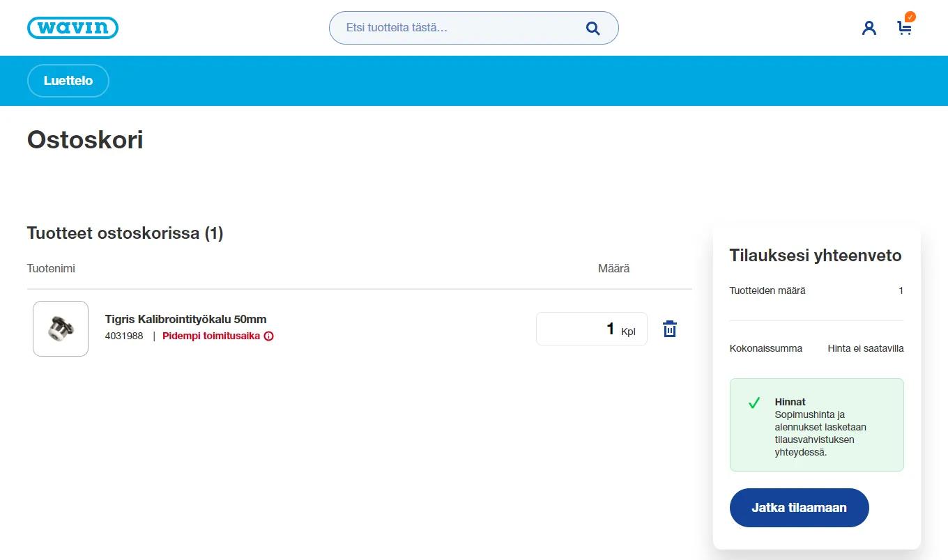The image size is (948, 560).
Task: Click the Tuotteiden määrä label
Action: point(767,291)
